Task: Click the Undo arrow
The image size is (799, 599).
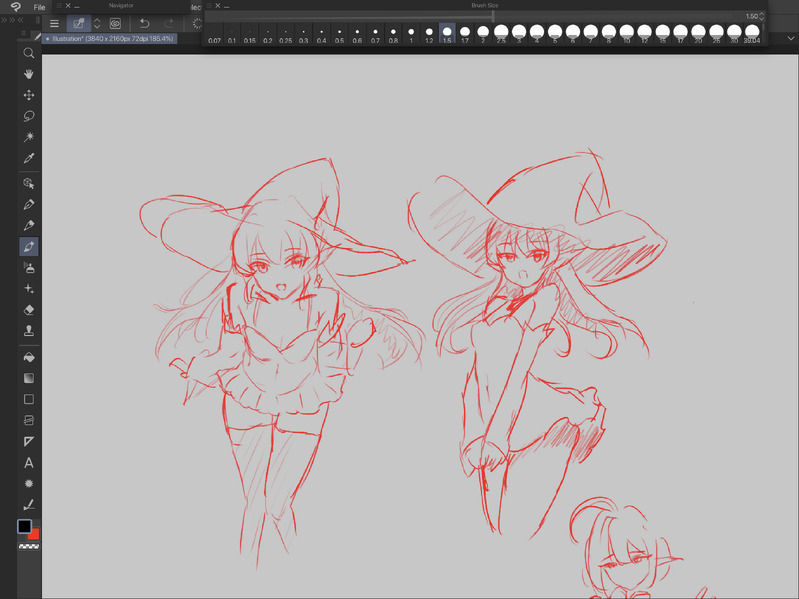Action: click(144, 23)
